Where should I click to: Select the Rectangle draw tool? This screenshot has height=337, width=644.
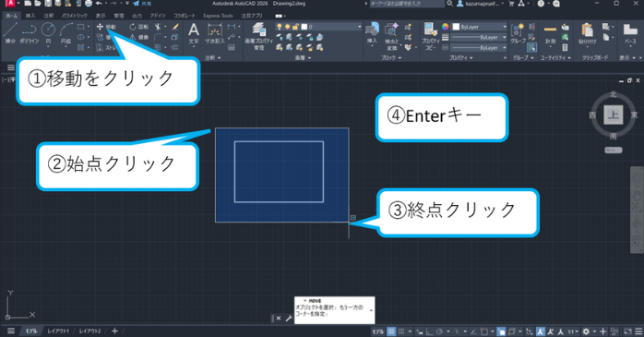(81, 27)
